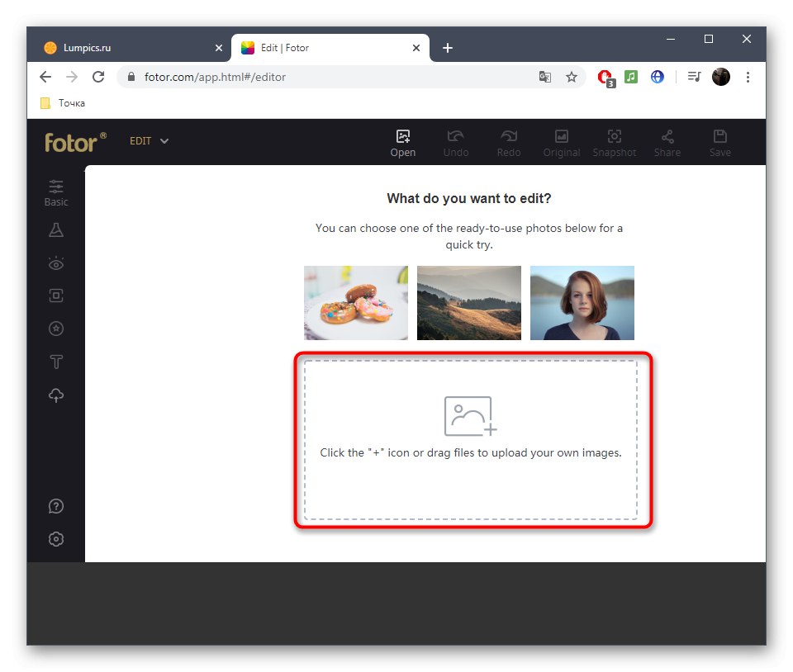793x672 pixels.
Task: Click the Save button in the toolbar
Action: coord(719,142)
